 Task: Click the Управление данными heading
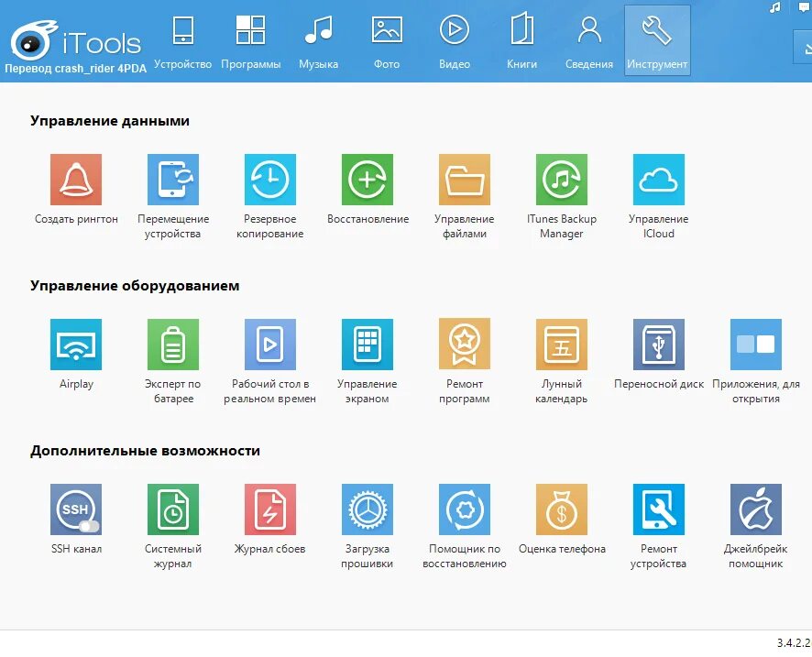click(x=110, y=121)
